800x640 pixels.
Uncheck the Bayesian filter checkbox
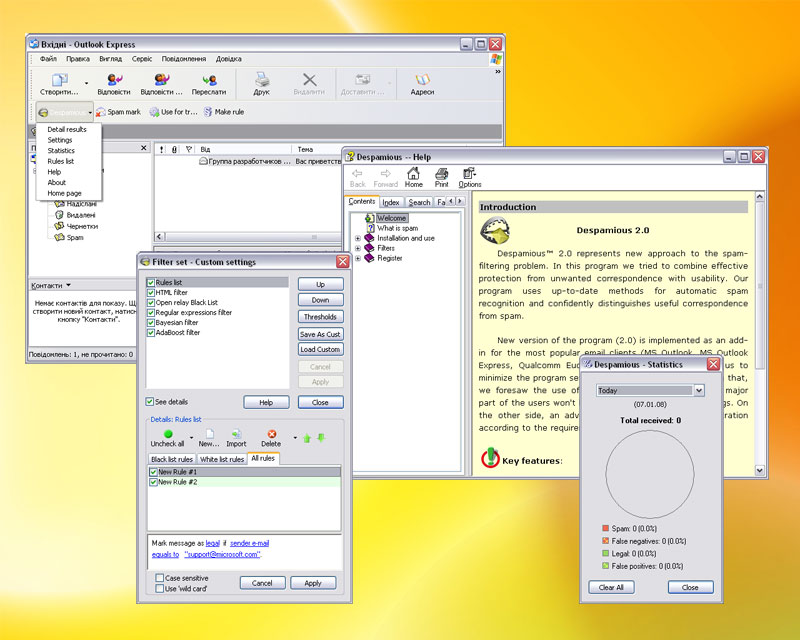pyautogui.click(x=151, y=323)
